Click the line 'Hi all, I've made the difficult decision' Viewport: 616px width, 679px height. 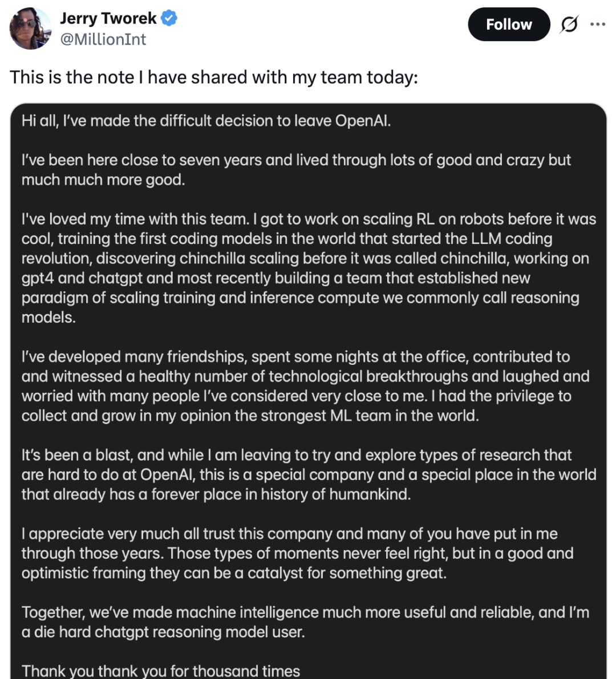tap(206, 121)
